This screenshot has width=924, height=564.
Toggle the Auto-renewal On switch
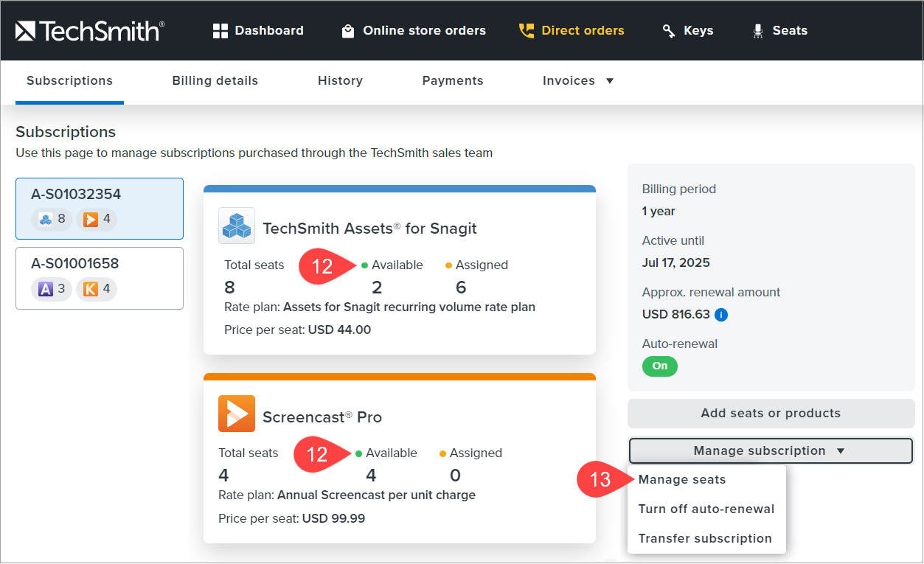[659, 366]
